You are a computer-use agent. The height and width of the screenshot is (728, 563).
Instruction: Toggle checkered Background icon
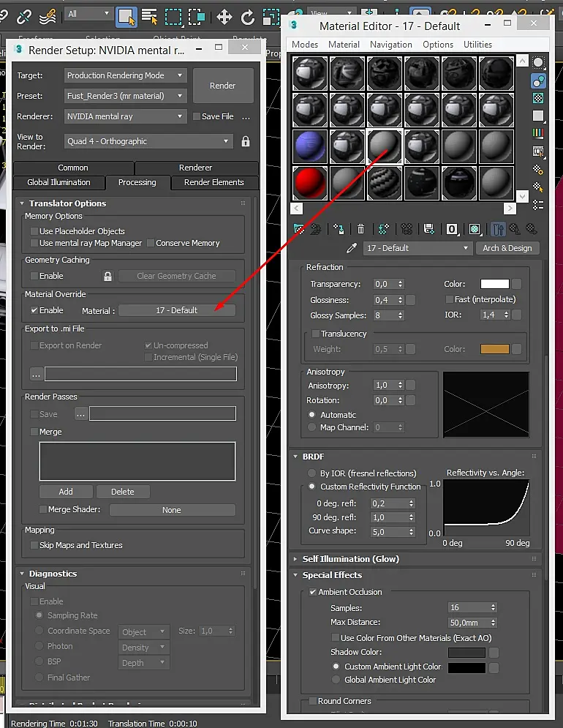538,98
